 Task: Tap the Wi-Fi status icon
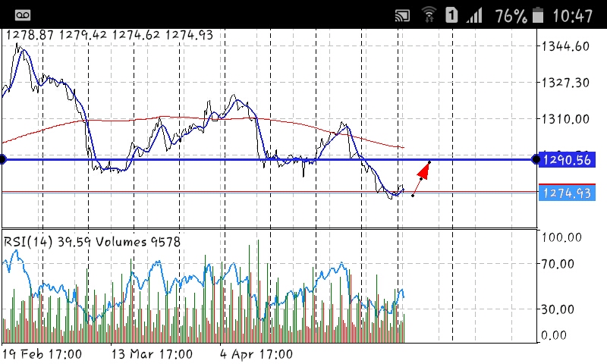point(429,15)
